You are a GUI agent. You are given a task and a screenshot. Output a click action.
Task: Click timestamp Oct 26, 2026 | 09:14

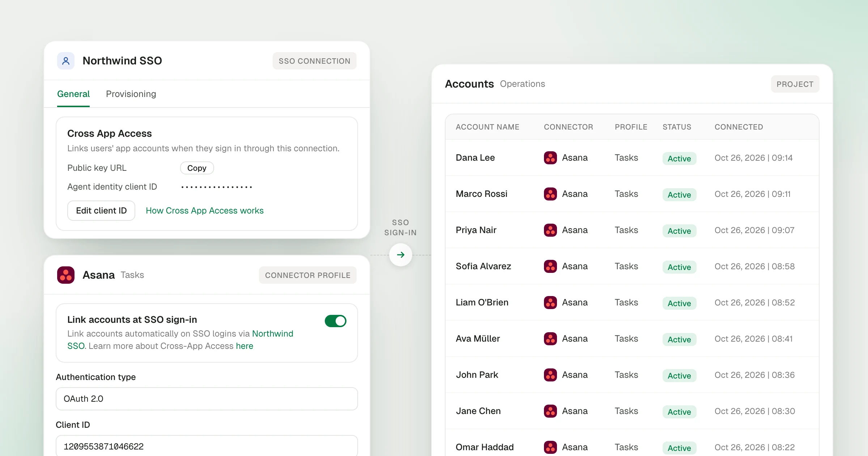[x=754, y=158]
